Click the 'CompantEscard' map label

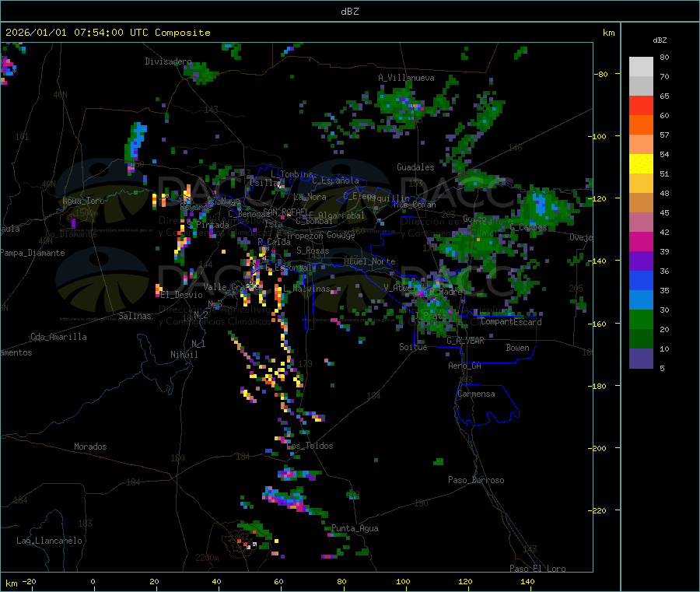(511, 321)
